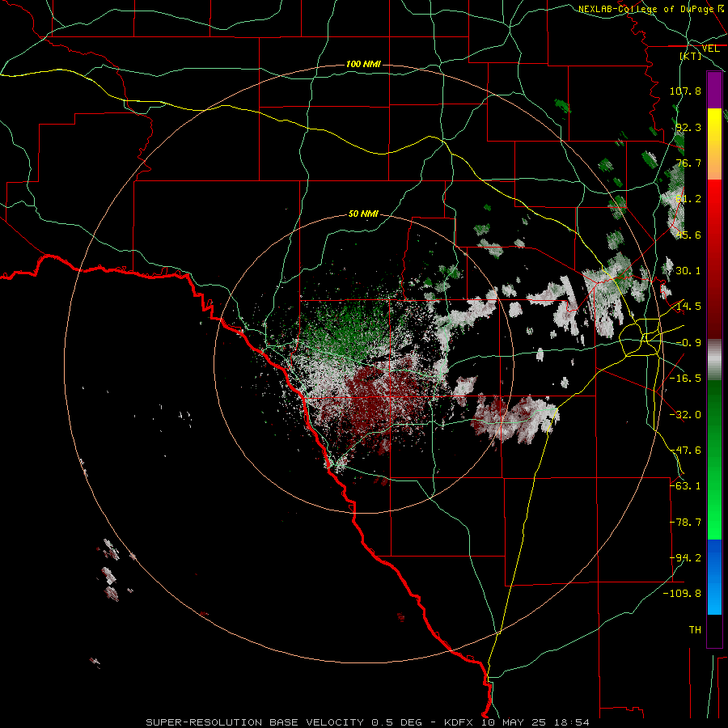This screenshot has height=728, width=728.
Task: Click the 45.6 velocity scale value
Action: pos(688,235)
